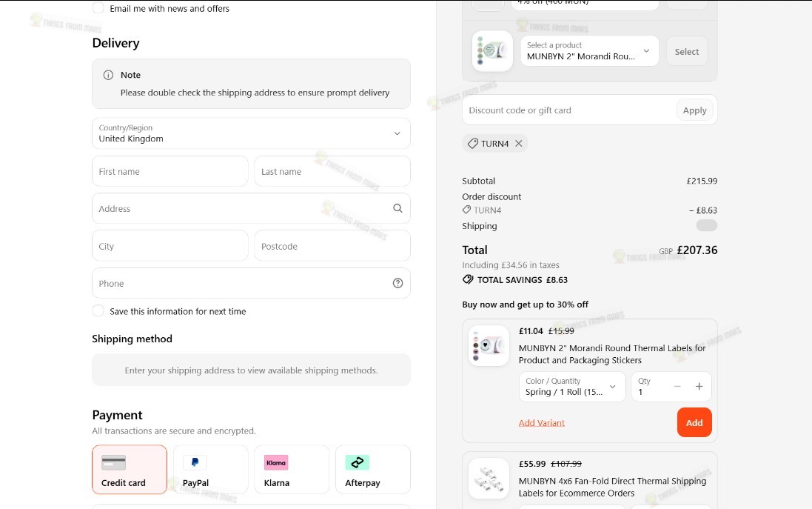Click into the Phone field
The height and width of the screenshot is (509, 812).
tap(251, 283)
